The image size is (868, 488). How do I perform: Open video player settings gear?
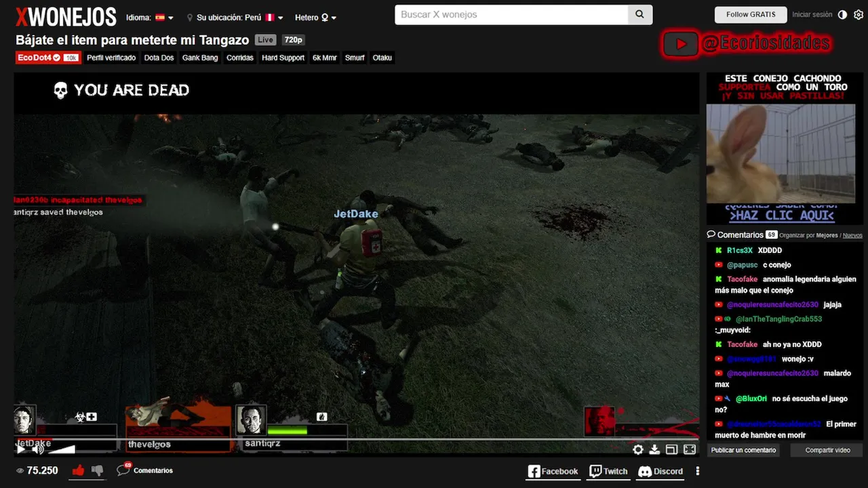click(638, 449)
